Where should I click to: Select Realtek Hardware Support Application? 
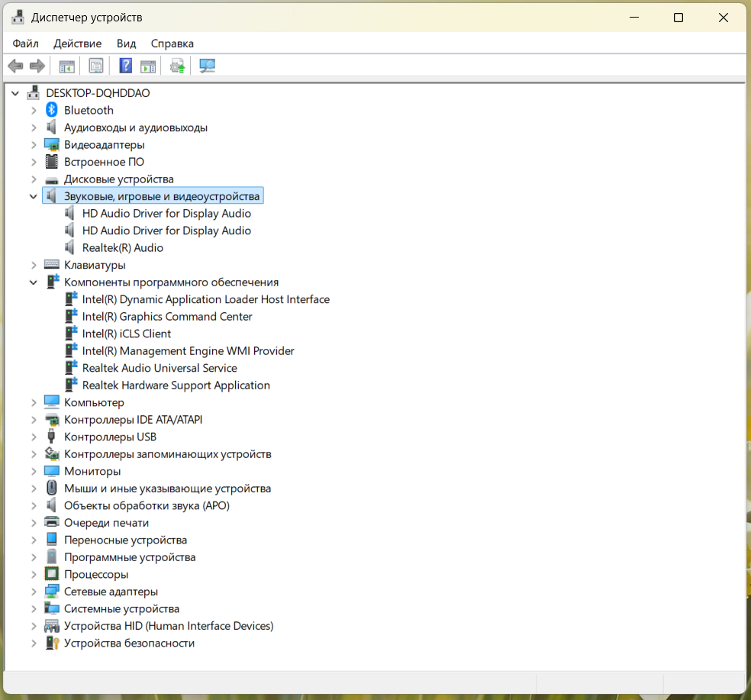176,385
